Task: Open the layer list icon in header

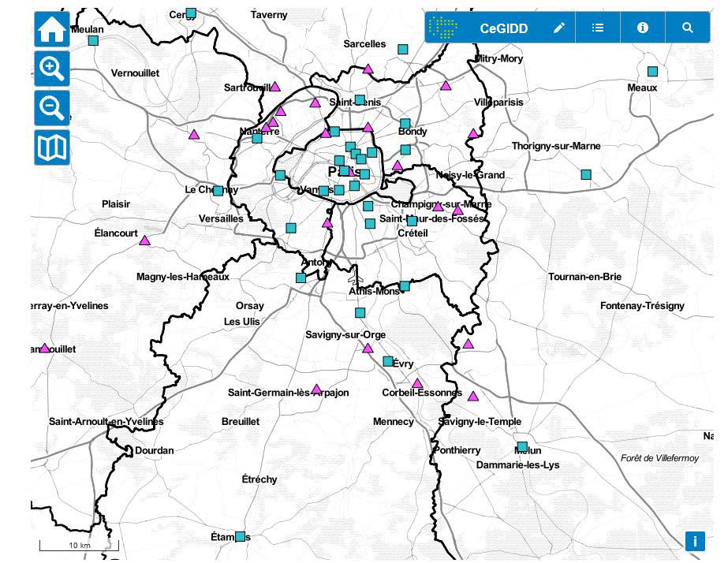Action: pos(598,28)
